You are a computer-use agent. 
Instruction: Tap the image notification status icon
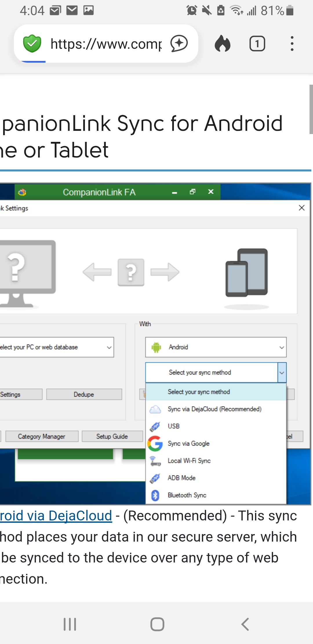tap(88, 10)
